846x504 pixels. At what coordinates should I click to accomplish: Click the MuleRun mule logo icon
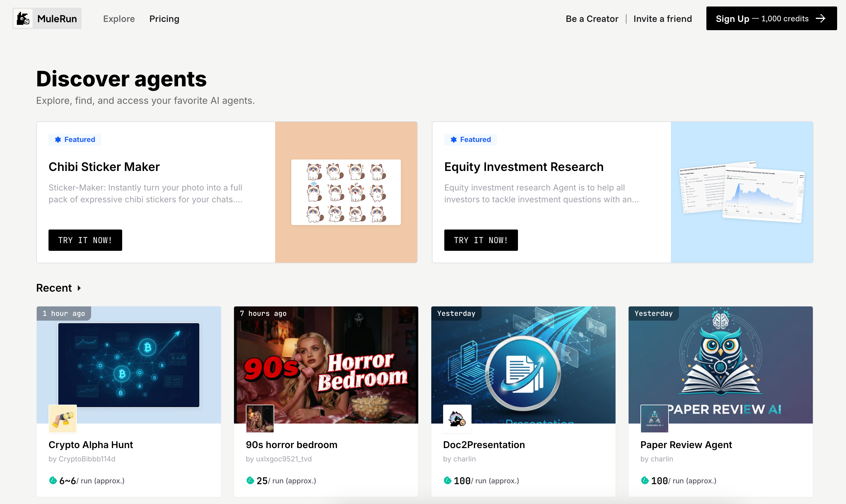[x=23, y=19]
